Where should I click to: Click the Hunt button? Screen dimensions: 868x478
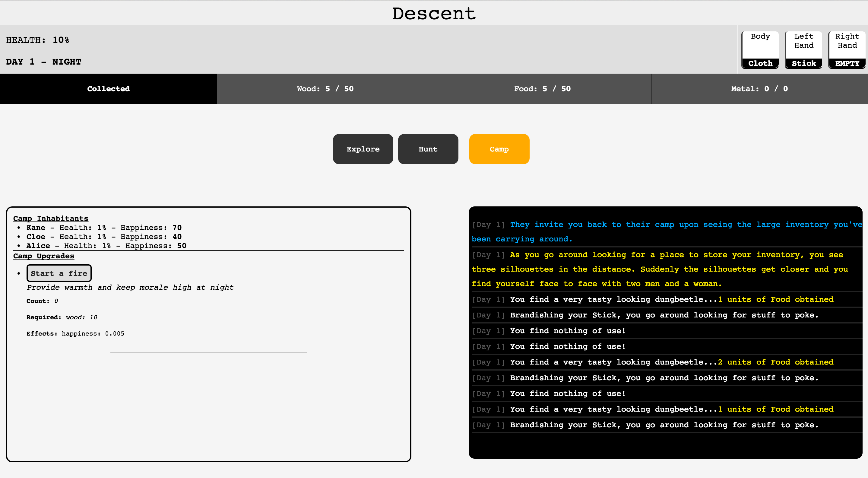tap(428, 149)
